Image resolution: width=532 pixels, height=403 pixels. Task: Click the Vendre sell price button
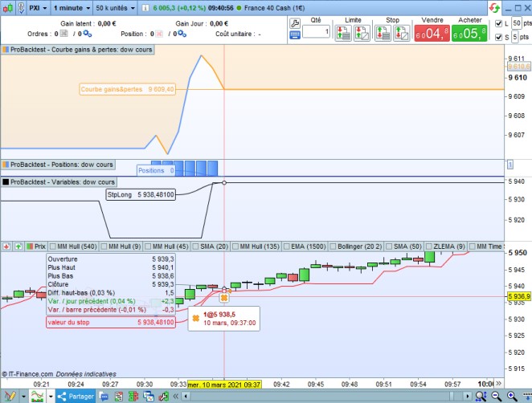pyautogui.click(x=432, y=33)
